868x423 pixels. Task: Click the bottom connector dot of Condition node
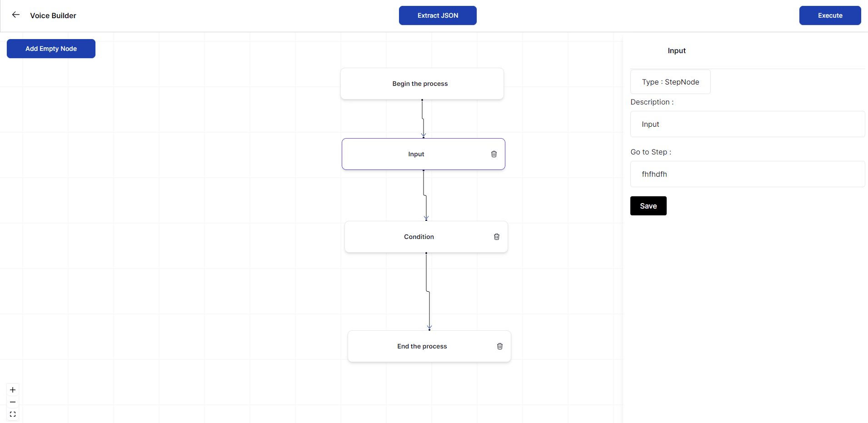click(426, 253)
